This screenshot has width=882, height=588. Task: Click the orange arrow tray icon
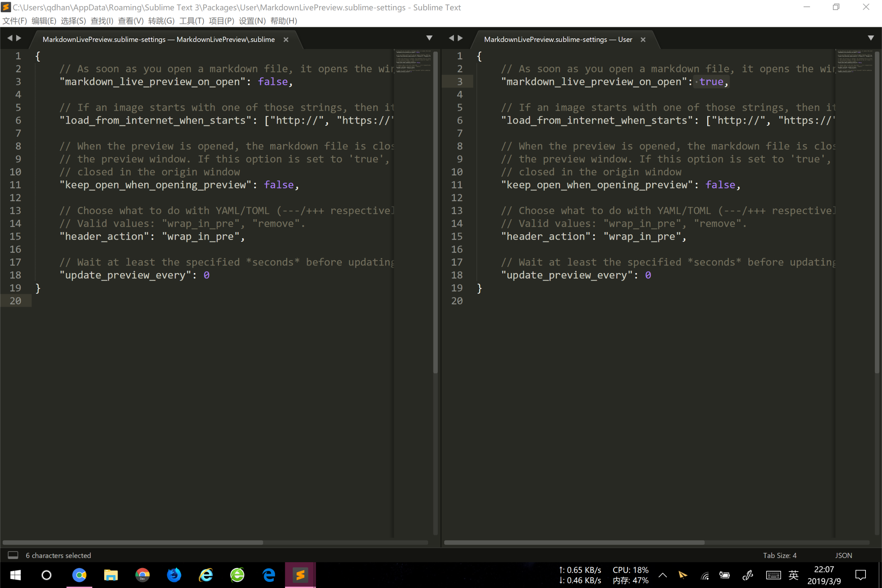coord(682,575)
